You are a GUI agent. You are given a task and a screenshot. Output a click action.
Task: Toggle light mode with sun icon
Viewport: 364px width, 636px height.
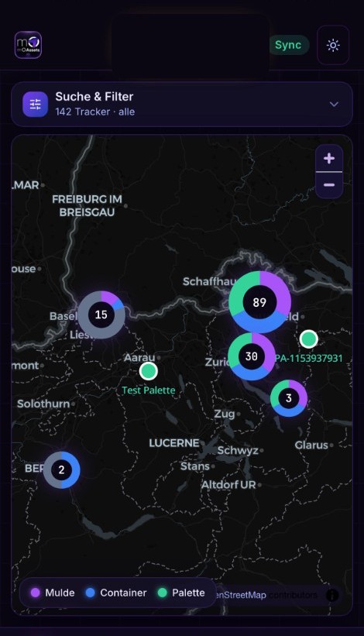tap(333, 45)
